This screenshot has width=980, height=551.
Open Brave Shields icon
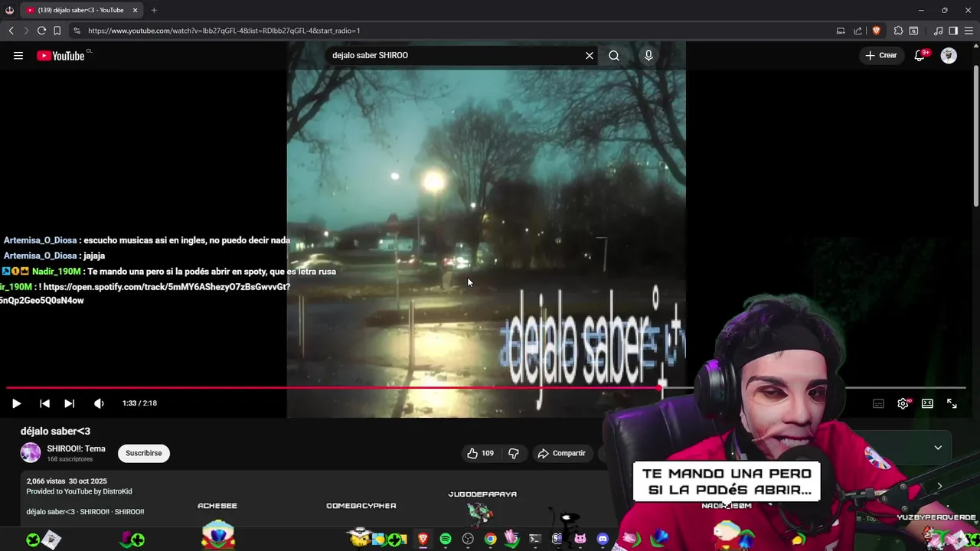tap(877, 31)
